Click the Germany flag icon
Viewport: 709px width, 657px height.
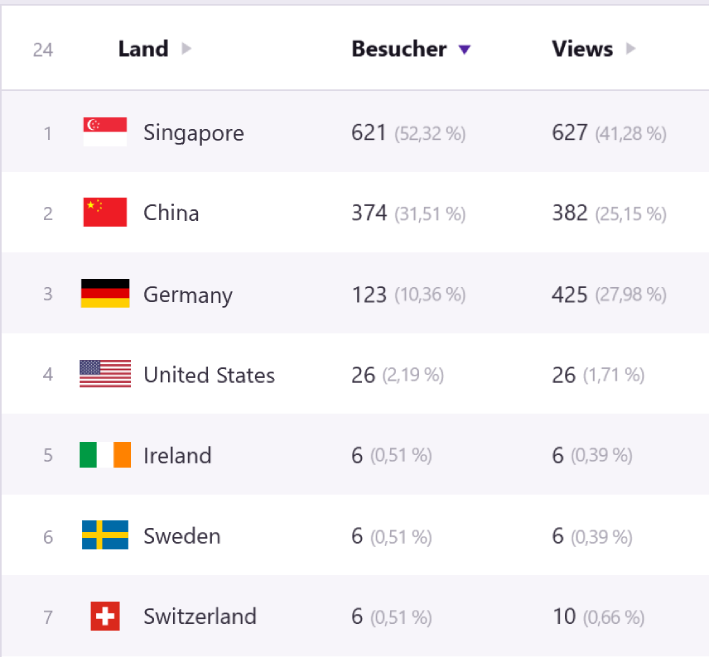(x=105, y=293)
